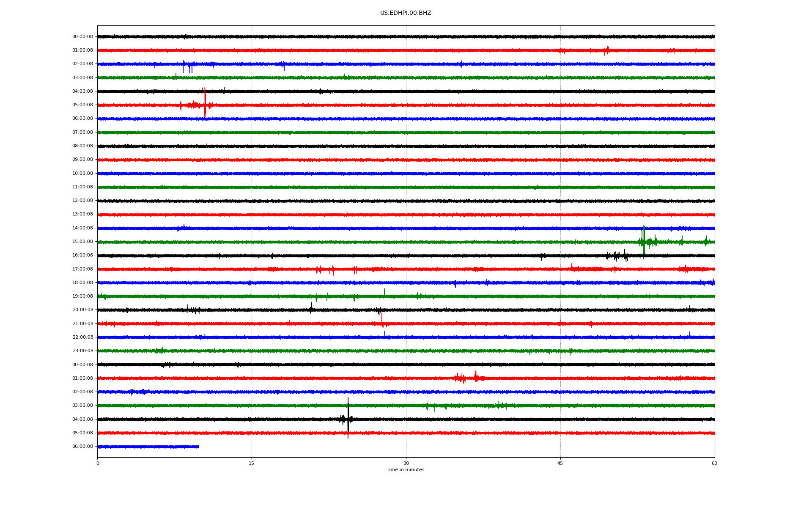Click the 17:00:08 red trace label
The height and width of the screenshot is (508, 812).
tap(82, 269)
